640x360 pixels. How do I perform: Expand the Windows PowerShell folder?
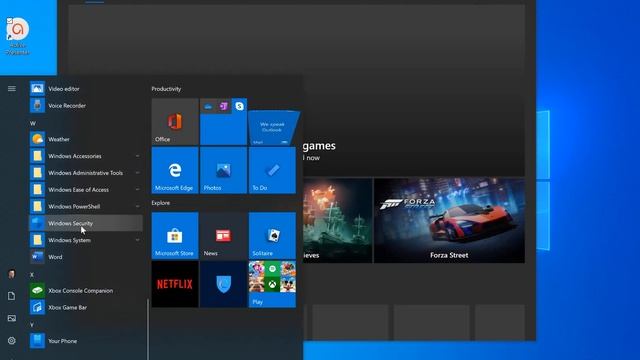point(86,206)
